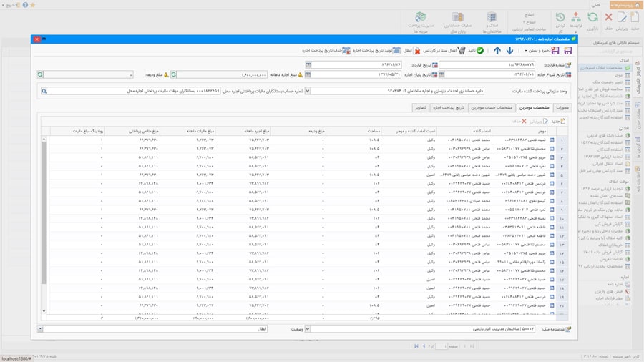Expand the deposit amount dropdown

coord(132,74)
